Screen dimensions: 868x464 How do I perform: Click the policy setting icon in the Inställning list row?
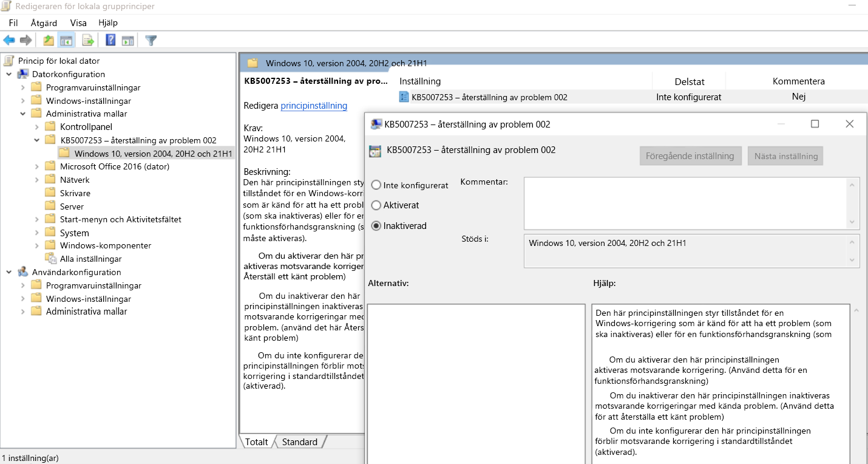404,97
